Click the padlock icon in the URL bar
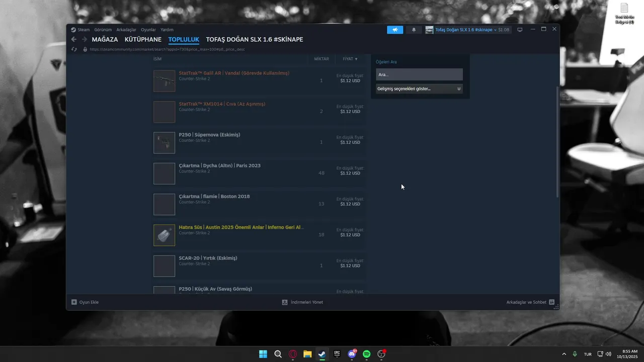644x362 pixels. pos(85,49)
